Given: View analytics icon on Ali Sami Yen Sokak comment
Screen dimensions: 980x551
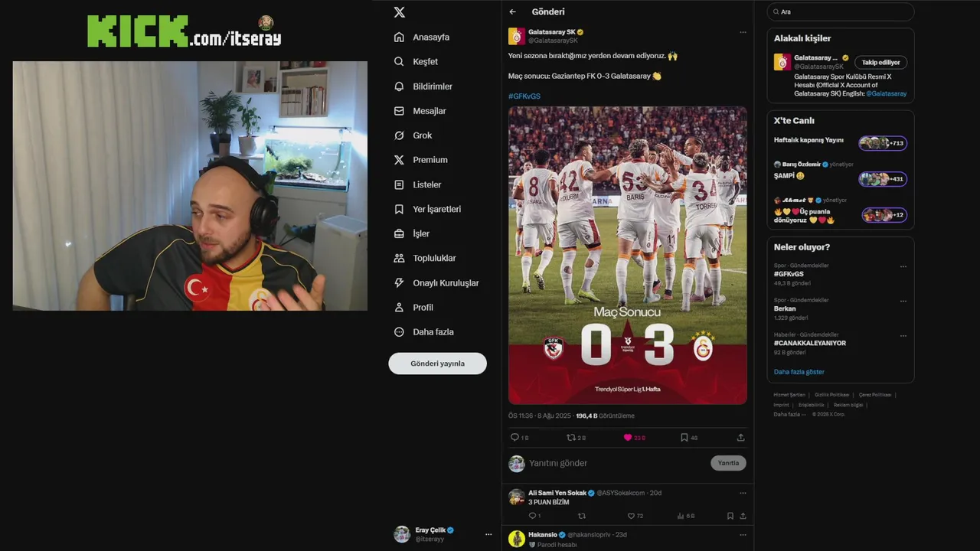Looking at the screenshot, I should pyautogui.click(x=681, y=516).
